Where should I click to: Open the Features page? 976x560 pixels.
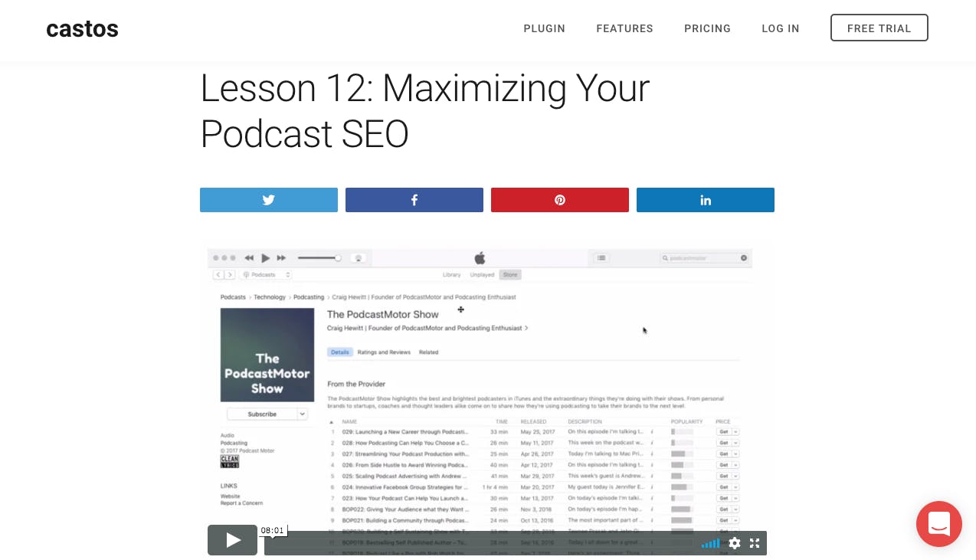point(624,28)
